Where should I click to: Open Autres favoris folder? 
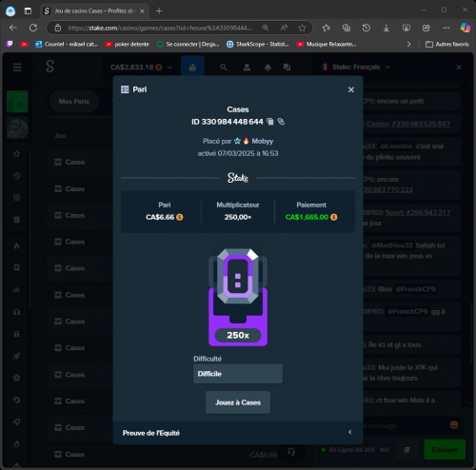point(447,44)
